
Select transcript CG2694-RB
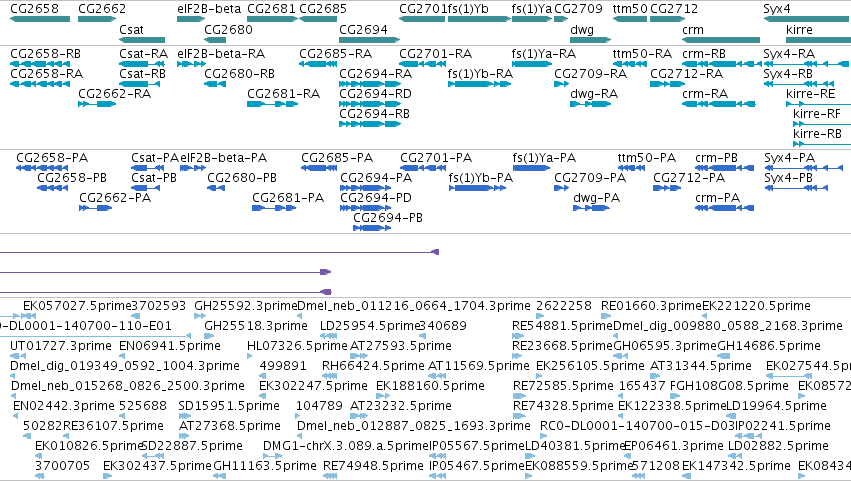(370, 124)
